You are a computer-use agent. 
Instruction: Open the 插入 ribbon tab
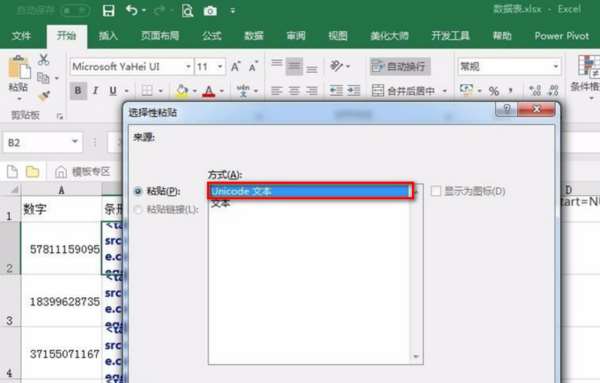pos(108,36)
